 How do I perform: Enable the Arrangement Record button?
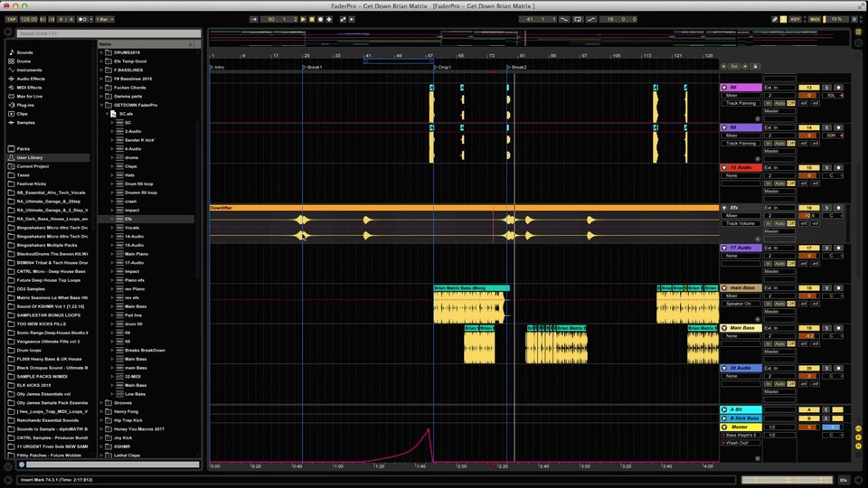pos(320,19)
